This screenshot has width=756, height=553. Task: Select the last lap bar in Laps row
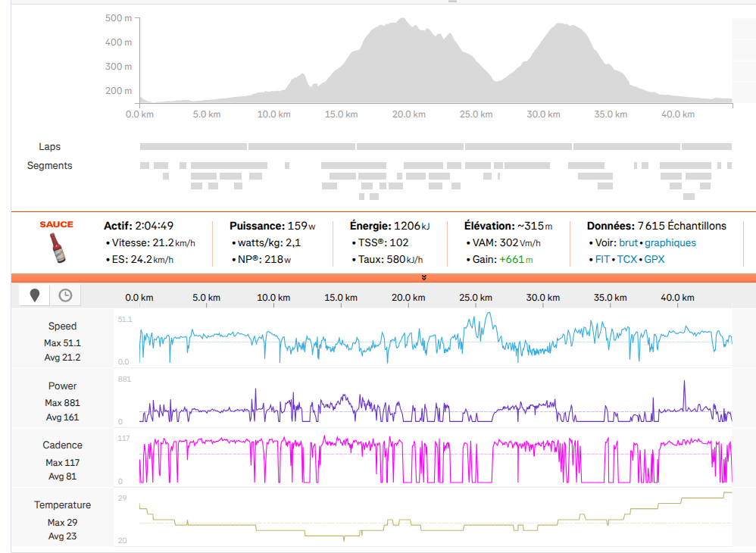point(706,146)
